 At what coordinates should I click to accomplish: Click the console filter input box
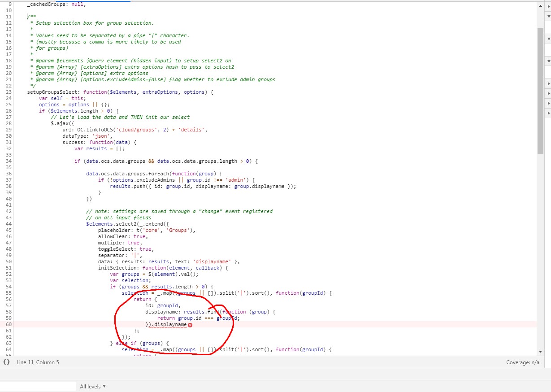pos(38,386)
